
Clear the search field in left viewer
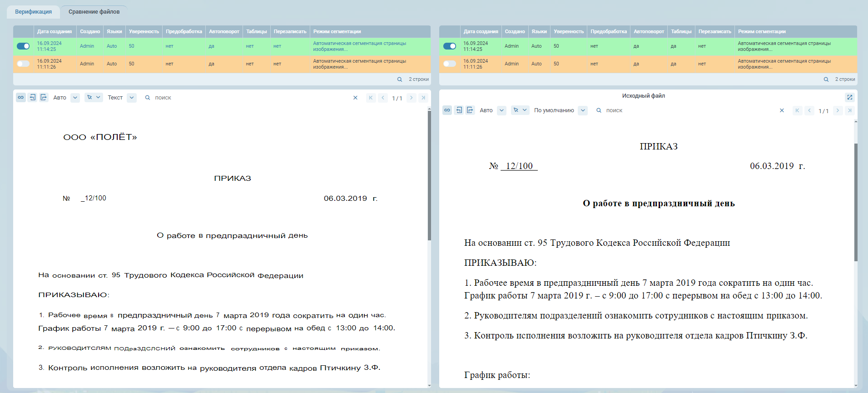pyautogui.click(x=355, y=98)
